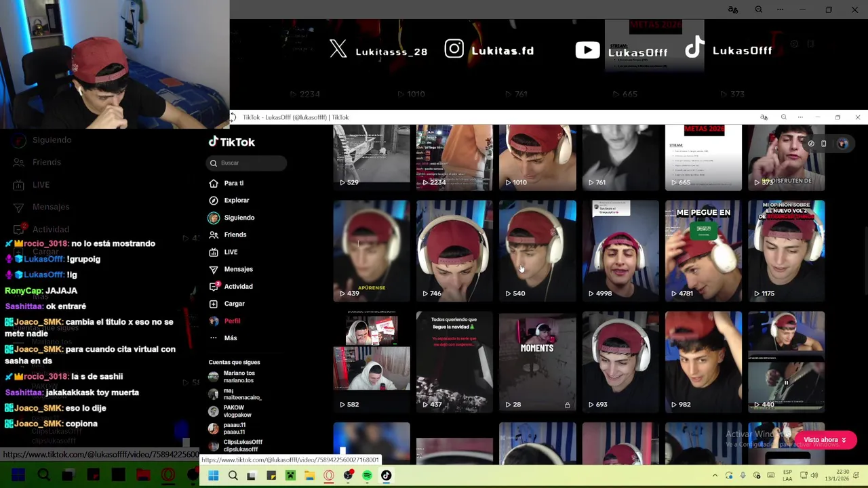The width and height of the screenshot is (868, 488).
Task: Open followed account PAKOW vlogpakow
Action: click(231, 411)
